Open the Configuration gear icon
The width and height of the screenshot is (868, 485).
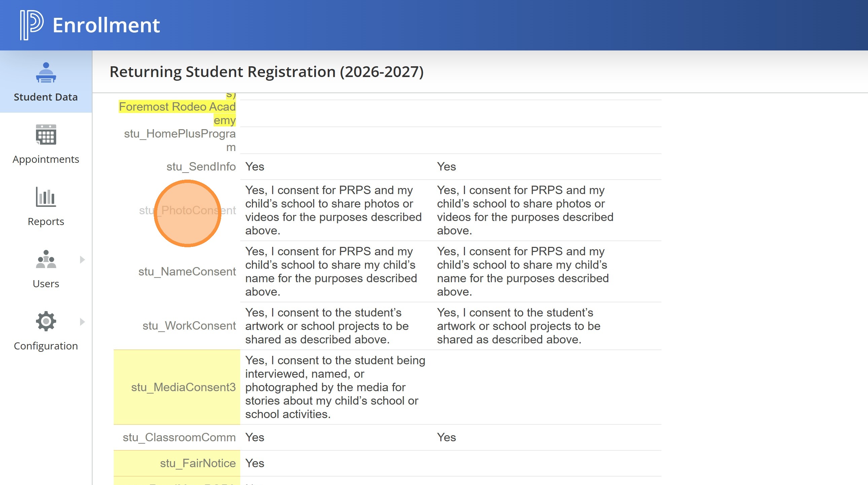point(46,321)
